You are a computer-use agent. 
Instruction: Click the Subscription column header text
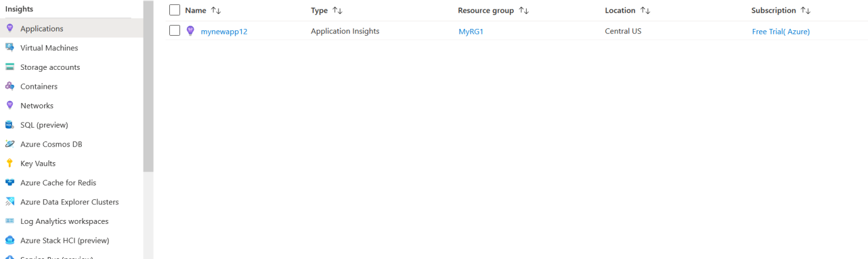(x=774, y=11)
